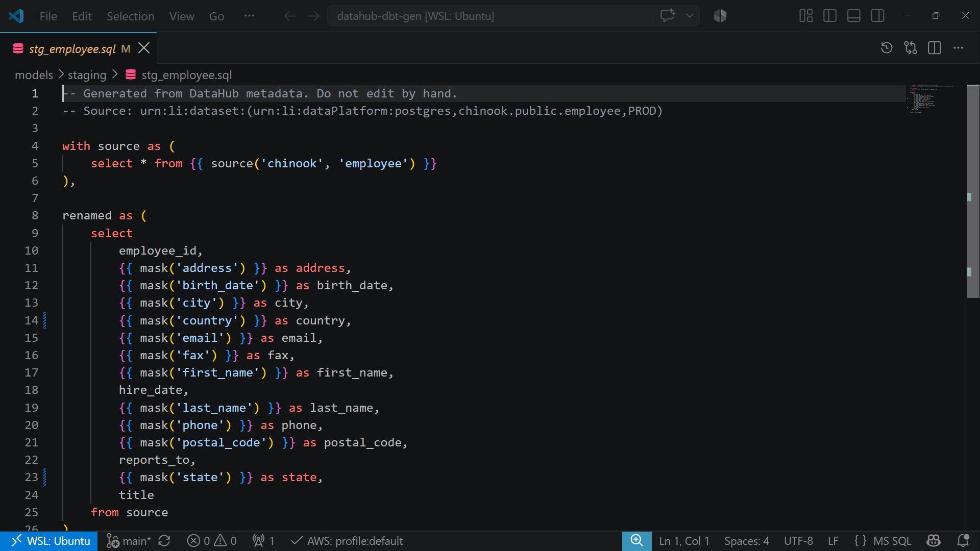This screenshot has height=551, width=980.
Task: Click the datahub-dbt-gen command center search box
Action: click(x=490, y=16)
